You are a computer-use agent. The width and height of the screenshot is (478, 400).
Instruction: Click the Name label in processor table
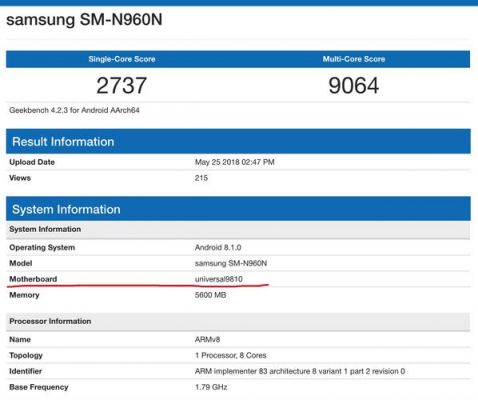point(20,339)
